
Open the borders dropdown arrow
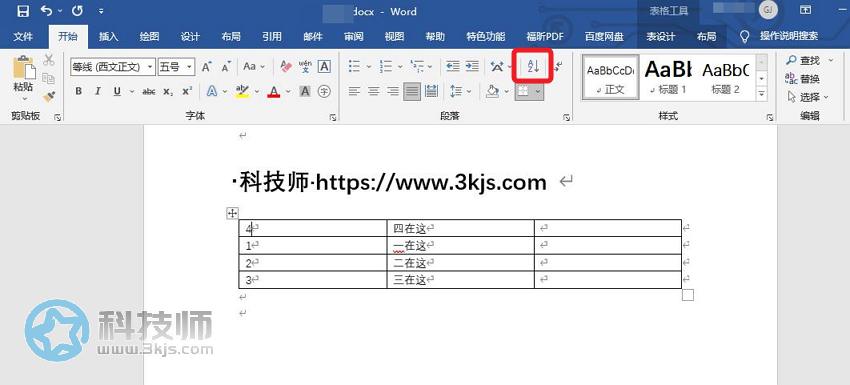pyautogui.click(x=538, y=92)
